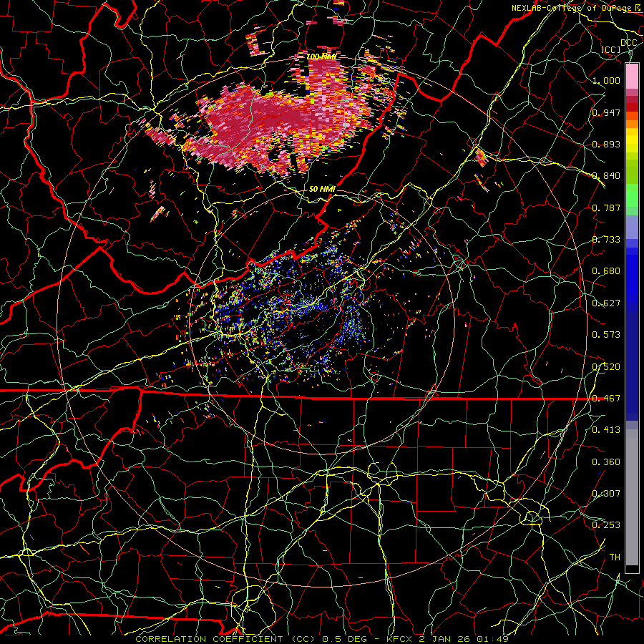This screenshot has width=644, height=644.
Task: Click the 0.947 legend value
Action: point(606,112)
